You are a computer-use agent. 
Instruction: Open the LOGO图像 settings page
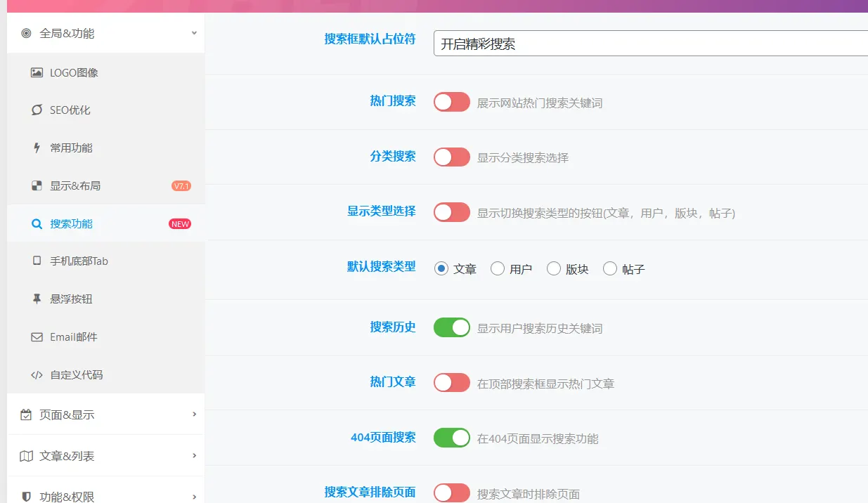(x=106, y=72)
